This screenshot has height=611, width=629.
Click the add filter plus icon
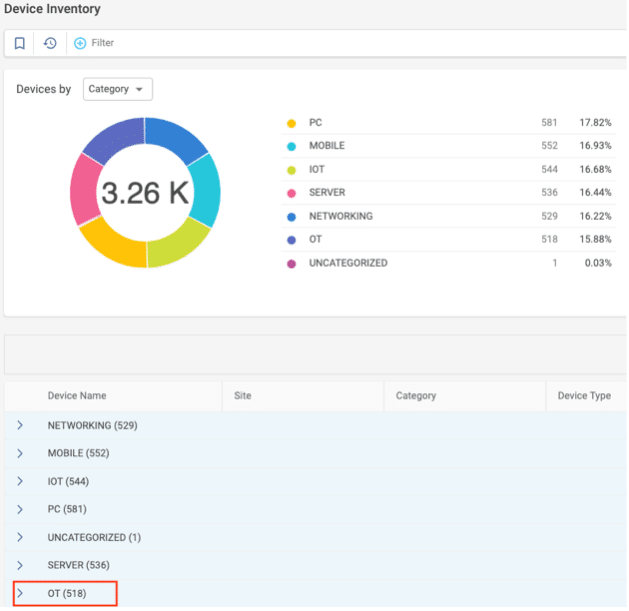[x=80, y=43]
